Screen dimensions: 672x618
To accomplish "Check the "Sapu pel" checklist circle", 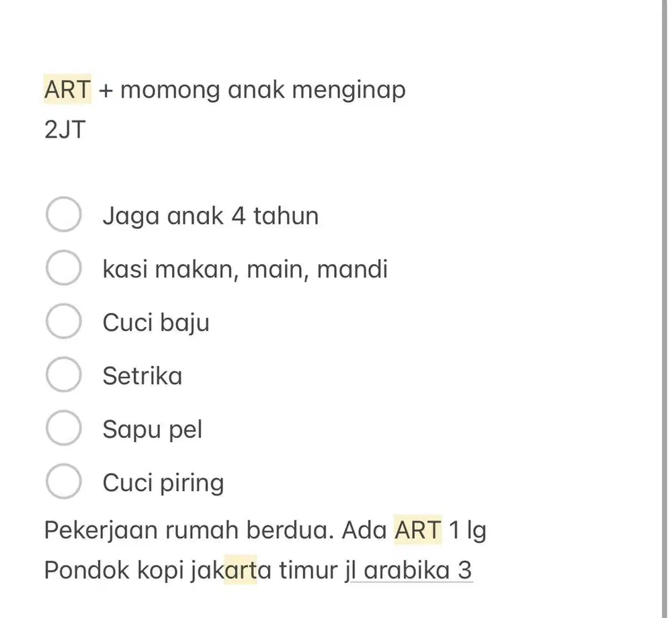I will coord(64,429).
